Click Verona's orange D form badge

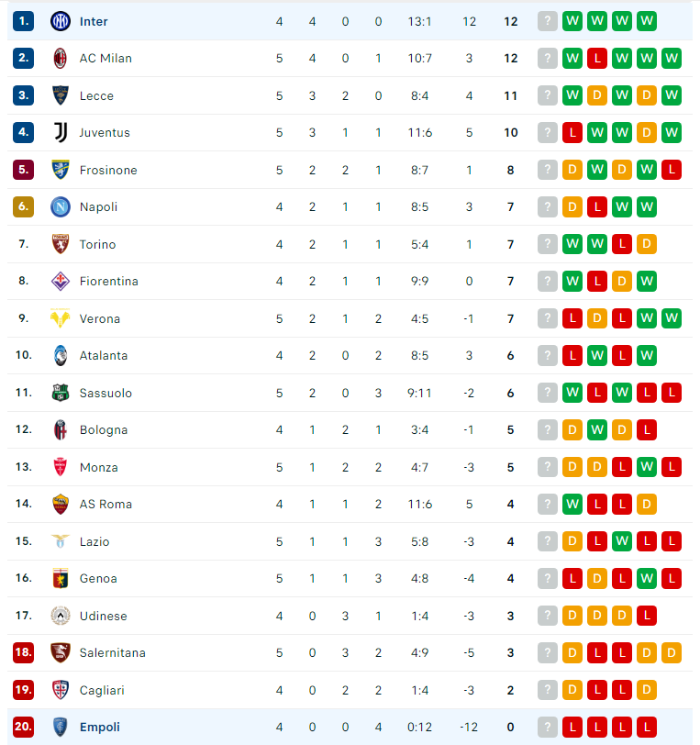(597, 318)
